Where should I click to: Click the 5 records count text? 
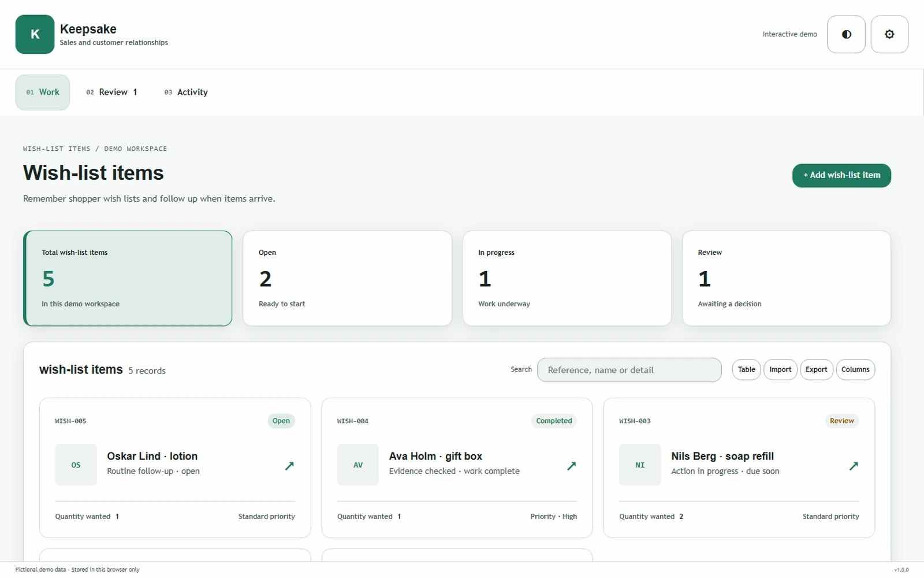tap(147, 371)
